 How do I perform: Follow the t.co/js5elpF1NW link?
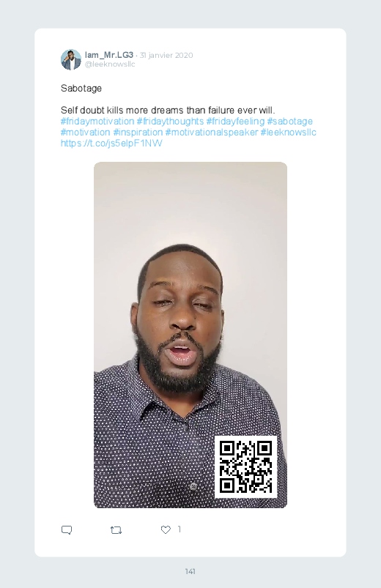(x=111, y=143)
